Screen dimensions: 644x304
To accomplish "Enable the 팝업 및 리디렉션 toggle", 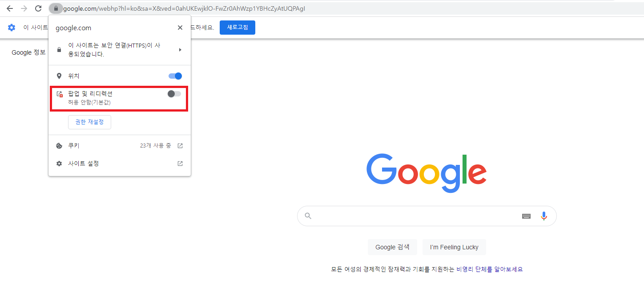I will 174,94.
